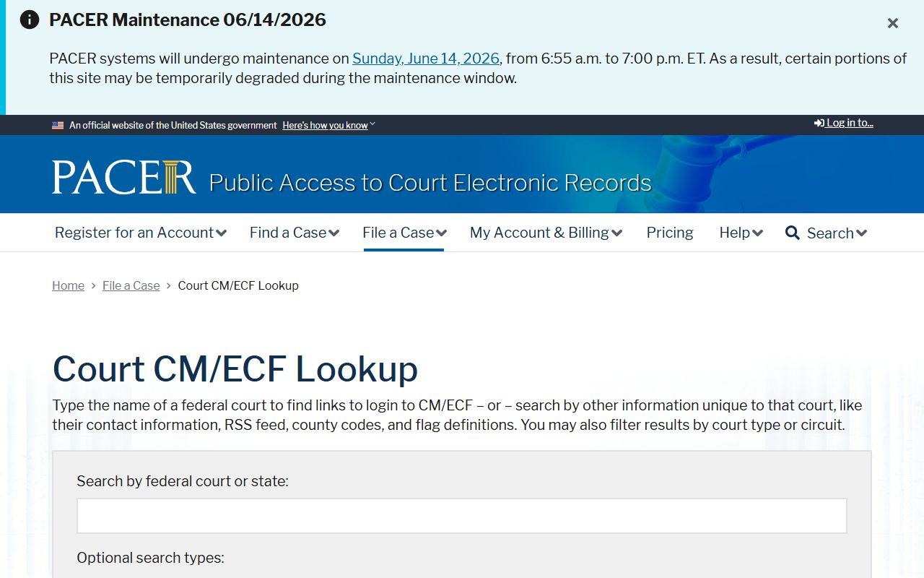This screenshot has height=578, width=924.
Task: Click the Log in to... link
Action: pos(844,123)
